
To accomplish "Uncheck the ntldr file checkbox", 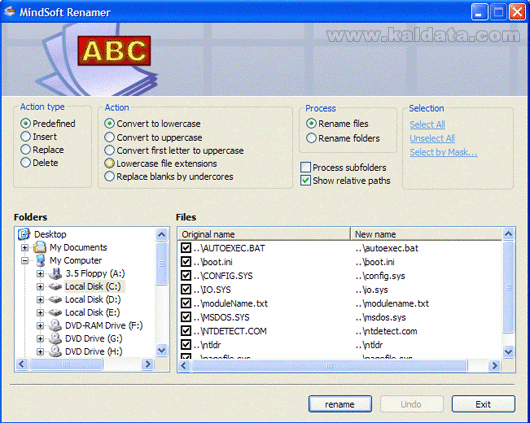I will 186,345.
